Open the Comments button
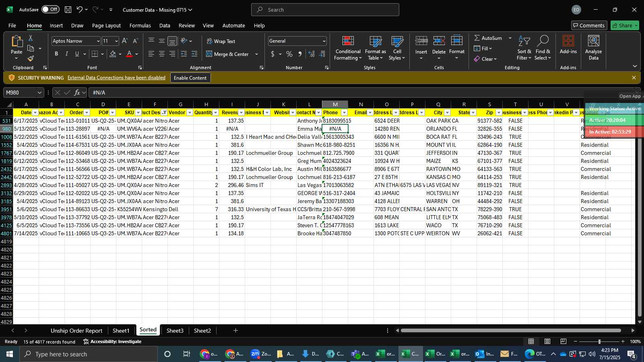This screenshot has height=362, width=644. tap(589, 25)
